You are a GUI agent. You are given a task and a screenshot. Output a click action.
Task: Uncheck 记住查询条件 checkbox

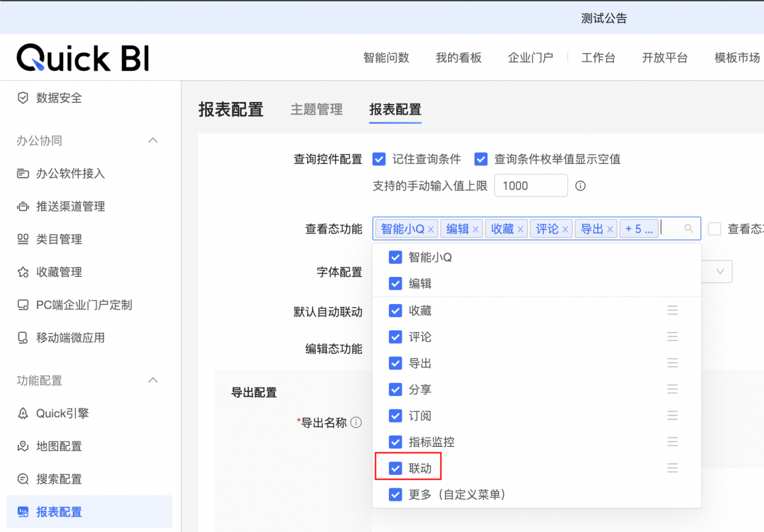pyautogui.click(x=379, y=159)
